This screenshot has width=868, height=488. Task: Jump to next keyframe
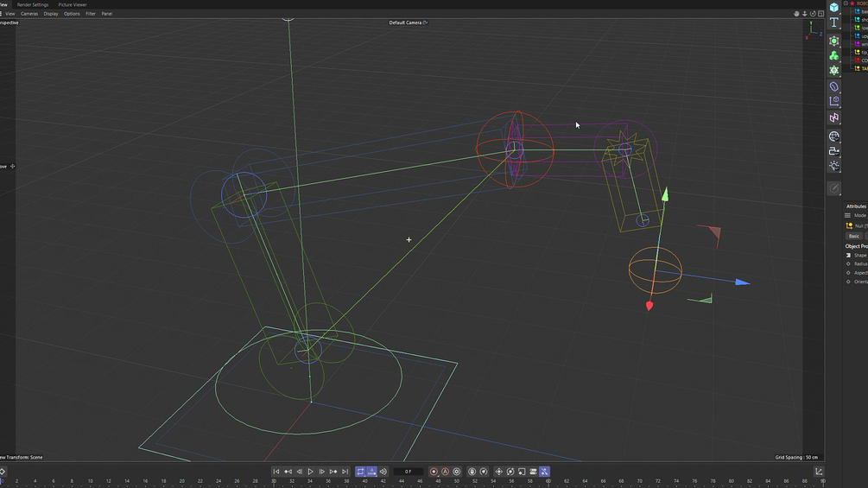[333, 472]
